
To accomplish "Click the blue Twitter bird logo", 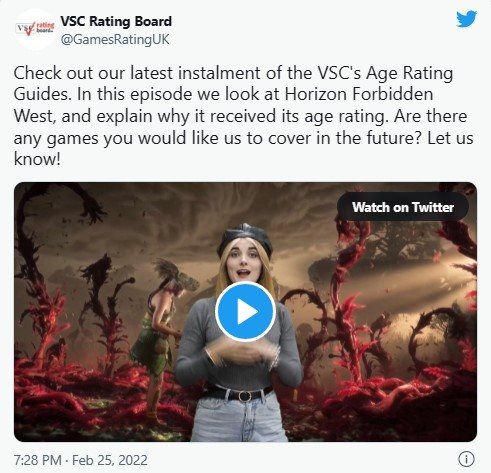I will pos(467,19).
